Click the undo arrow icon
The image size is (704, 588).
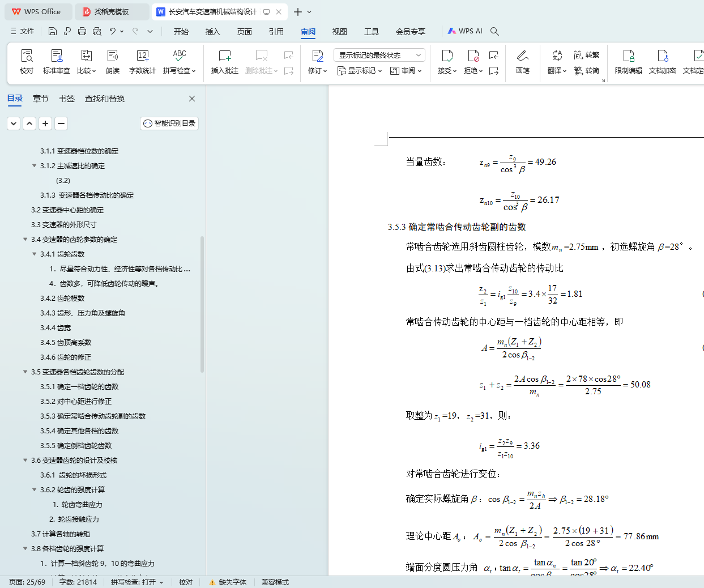click(113, 31)
